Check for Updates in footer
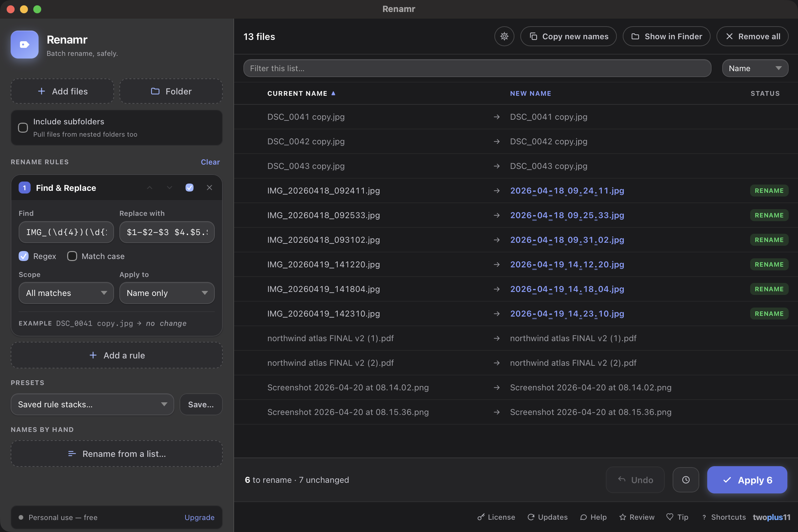Screen dimensions: 798x532 (547, 517)
